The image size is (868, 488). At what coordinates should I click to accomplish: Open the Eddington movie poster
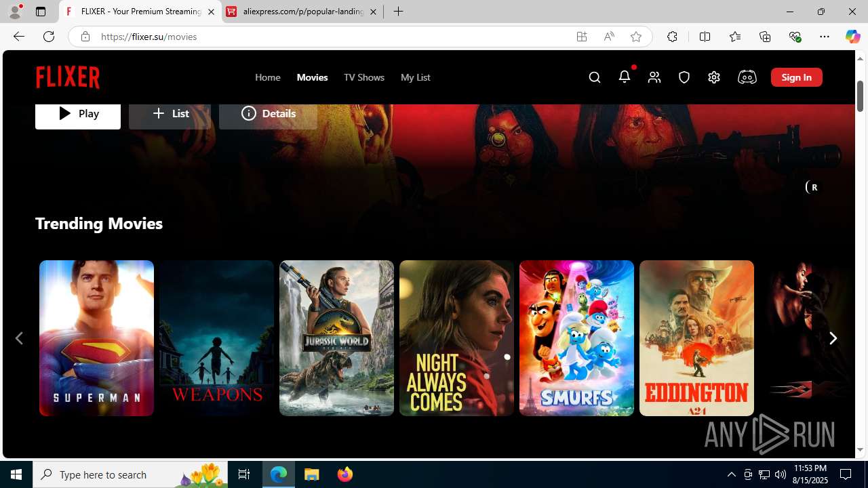[696, 338]
